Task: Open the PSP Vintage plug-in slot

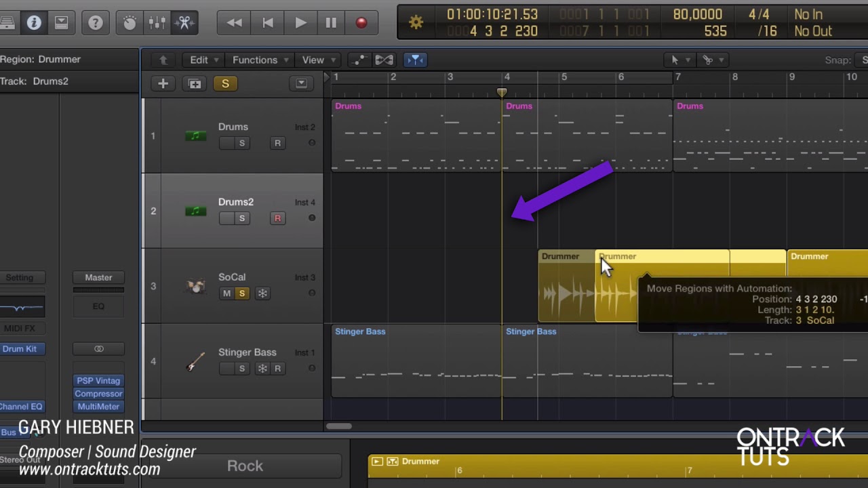Action: pyautogui.click(x=98, y=381)
